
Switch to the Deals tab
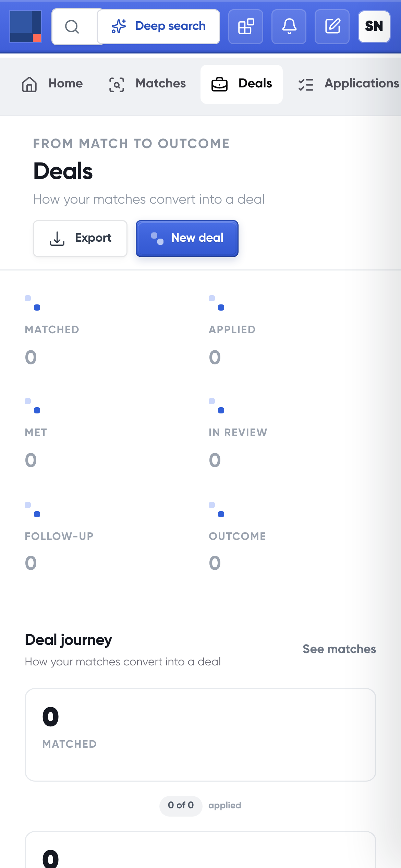[242, 84]
